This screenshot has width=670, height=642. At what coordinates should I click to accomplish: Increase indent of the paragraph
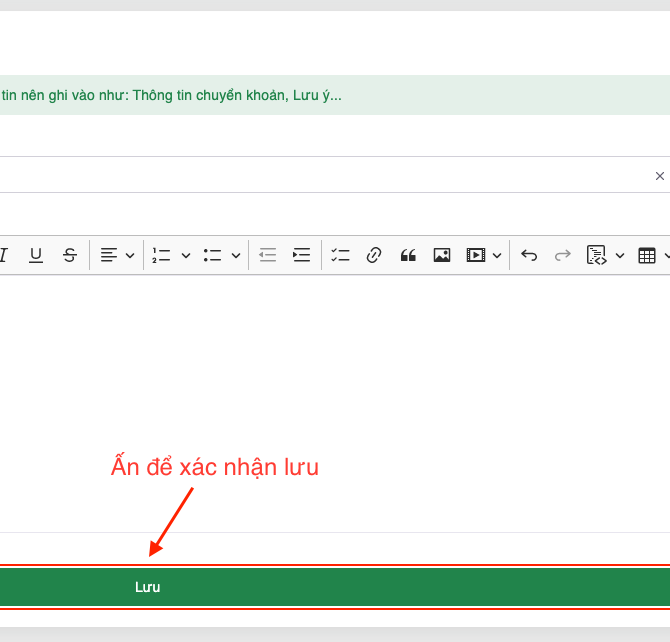301,255
